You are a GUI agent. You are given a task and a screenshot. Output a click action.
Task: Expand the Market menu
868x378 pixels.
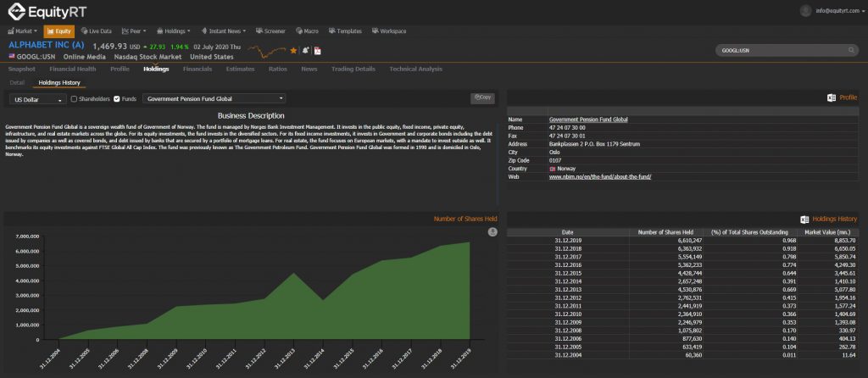point(23,31)
